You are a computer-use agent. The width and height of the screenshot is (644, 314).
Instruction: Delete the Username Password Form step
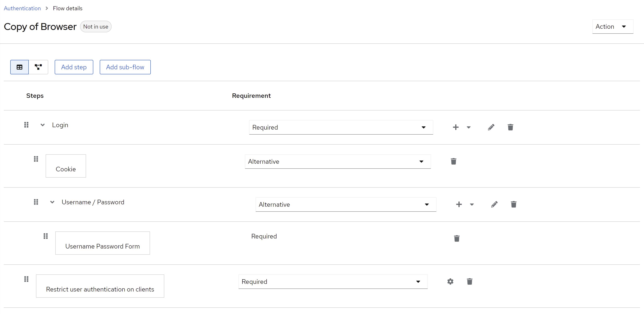click(x=456, y=238)
